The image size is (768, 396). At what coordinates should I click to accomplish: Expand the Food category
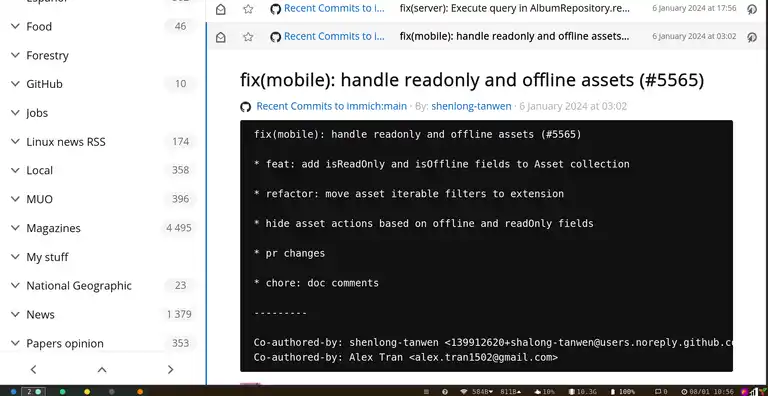click(15, 26)
